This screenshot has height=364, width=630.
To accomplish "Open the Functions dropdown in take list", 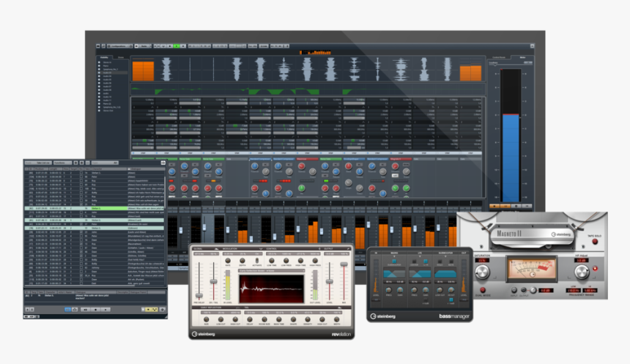I will (x=63, y=163).
